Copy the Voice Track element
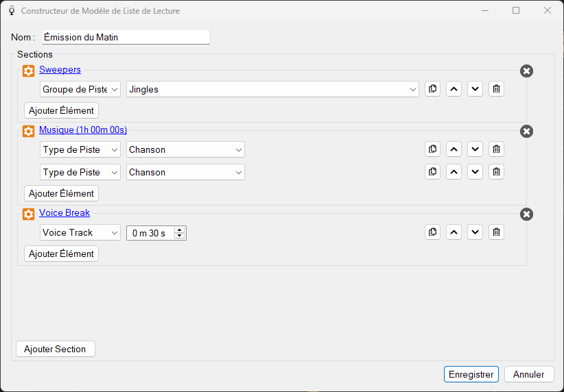Image resolution: width=564 pixels, height=392 pixels. (432, 232)
